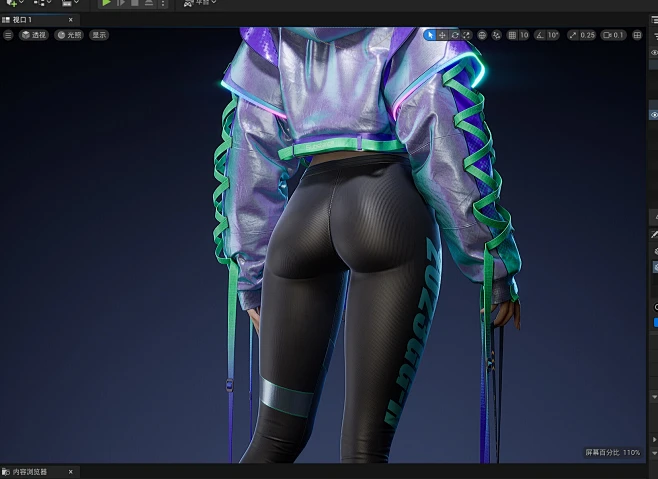Screen dimensions: 658x479
Task: Toggle grid snapping icon
Action: coord(512,35)
